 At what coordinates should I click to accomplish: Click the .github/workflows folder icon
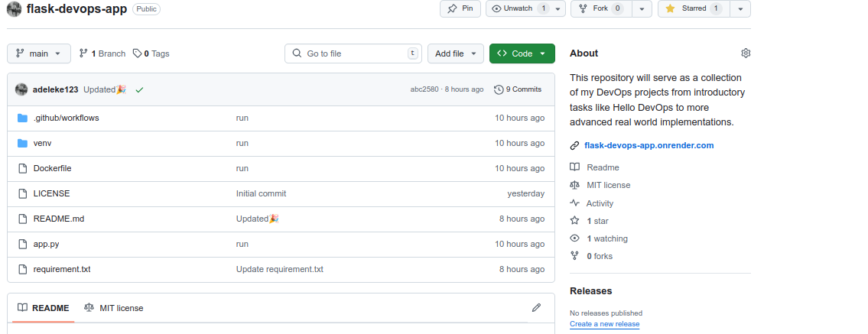[23, 118]
